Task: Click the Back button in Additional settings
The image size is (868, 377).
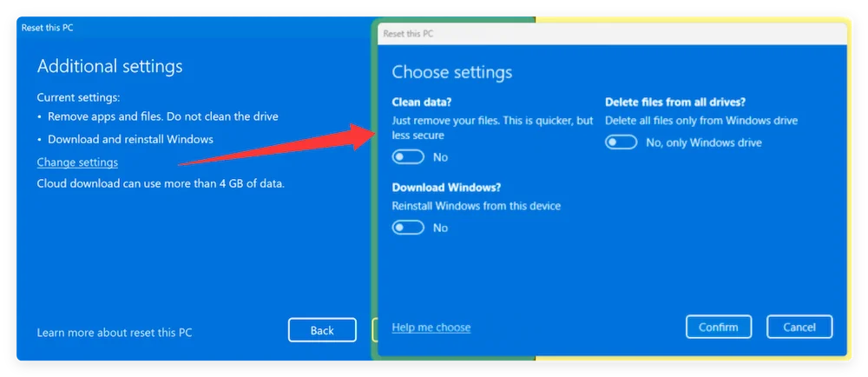Action: [x=322, y=330]
